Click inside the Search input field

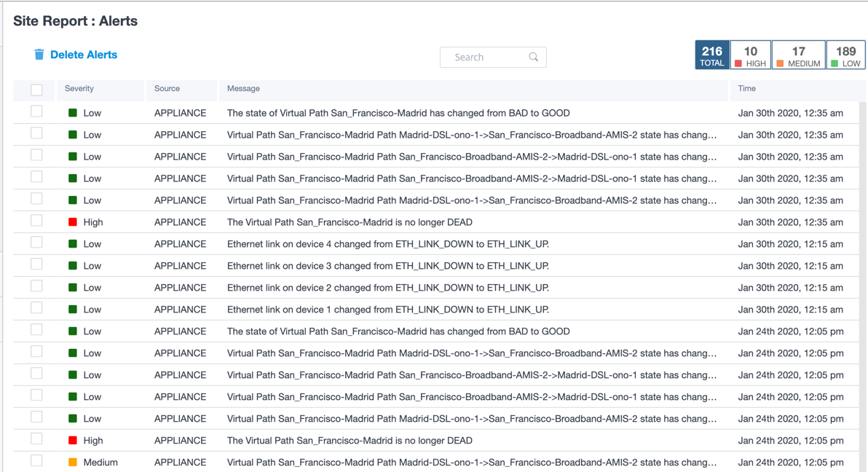coord(493,57)
